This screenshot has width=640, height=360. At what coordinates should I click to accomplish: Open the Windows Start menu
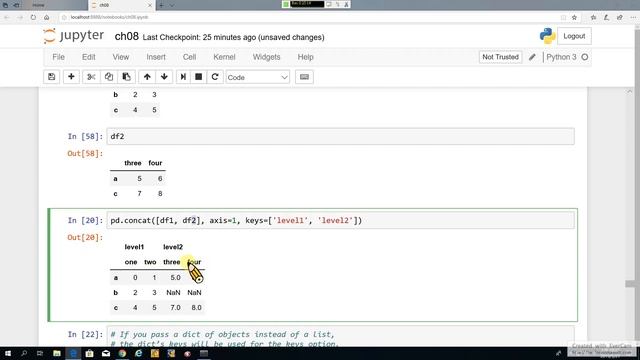[8, 353]
